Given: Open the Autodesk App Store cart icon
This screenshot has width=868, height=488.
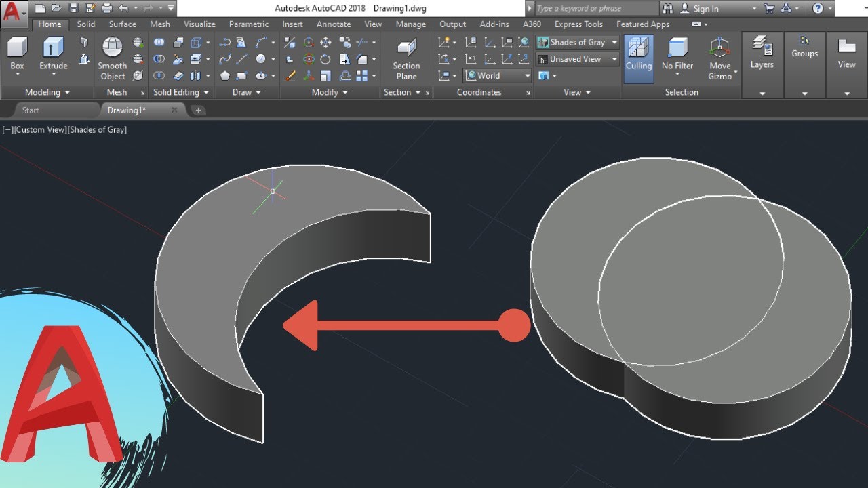Looking at the screenshot, I should coord(768,9).
